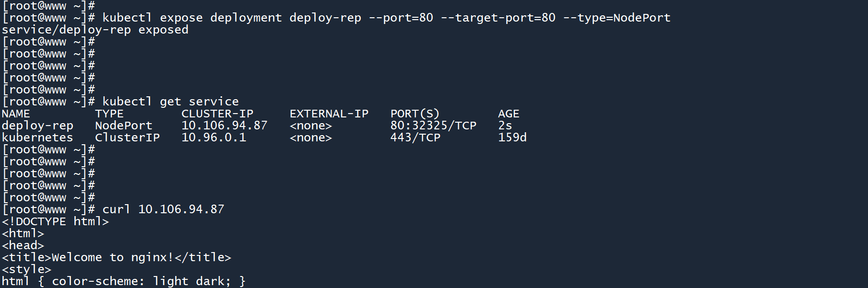This screenshot has height=288, width=868.
Task: Click the TYPE column header
Action: [109, 114]
